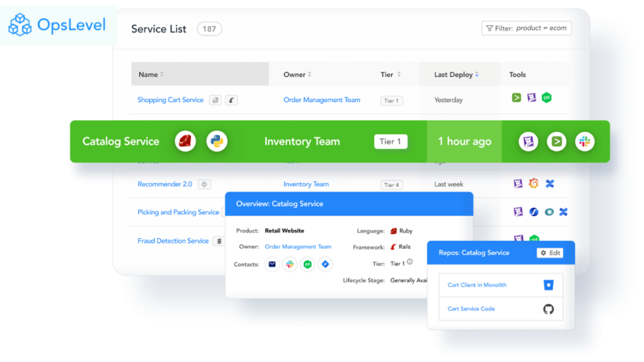Screen dimensions: 644x362
Task: Click GitHub icon for Cart Service Code
Action: tap(548, 309)
